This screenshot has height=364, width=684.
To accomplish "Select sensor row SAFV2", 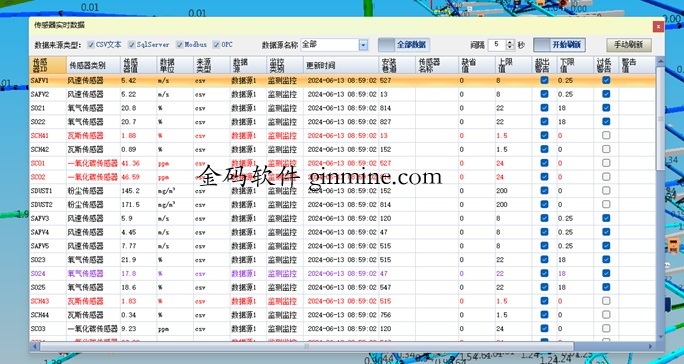I will click(x=342, y=94).
